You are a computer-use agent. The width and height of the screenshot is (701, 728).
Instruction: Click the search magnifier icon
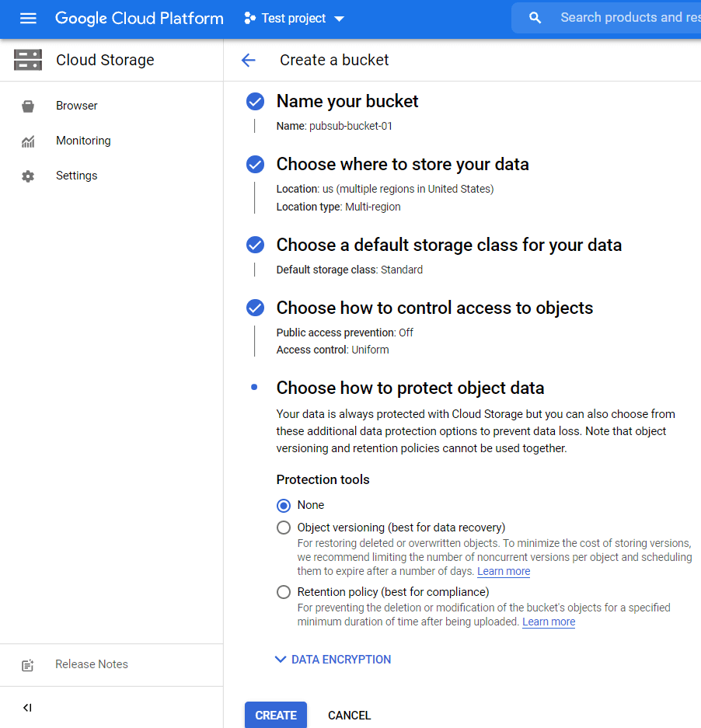point(535,17)
